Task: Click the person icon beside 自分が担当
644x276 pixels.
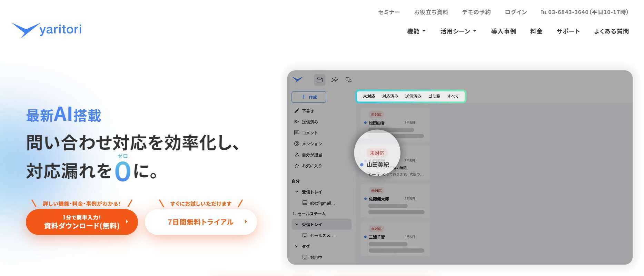Action: [x=297, y=155]
